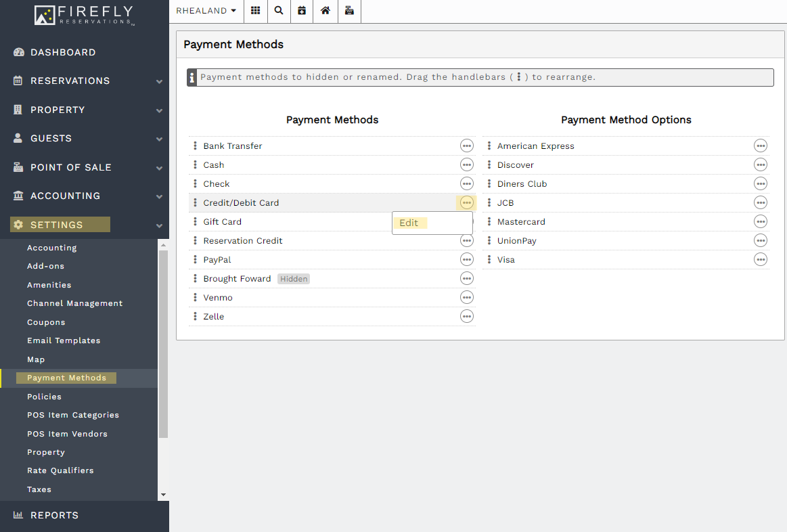Go to the Taxes settings page

pos(39,489)
